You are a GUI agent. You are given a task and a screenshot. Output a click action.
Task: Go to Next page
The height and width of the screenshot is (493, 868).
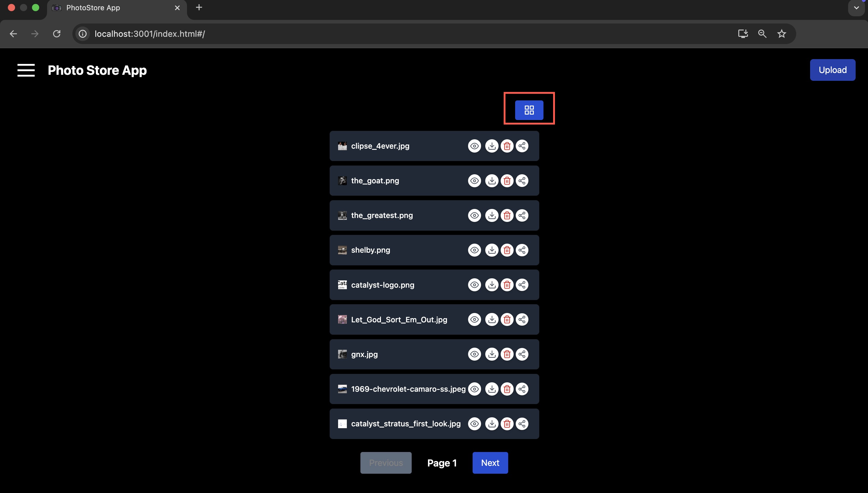coord(490,463)
